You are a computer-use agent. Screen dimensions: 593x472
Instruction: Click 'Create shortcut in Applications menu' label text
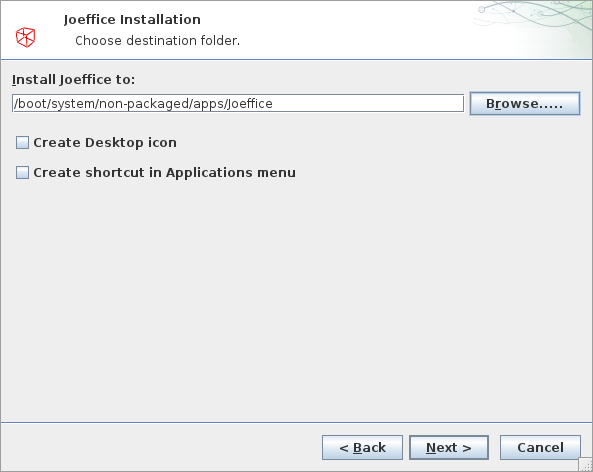(x=165, y=172)
